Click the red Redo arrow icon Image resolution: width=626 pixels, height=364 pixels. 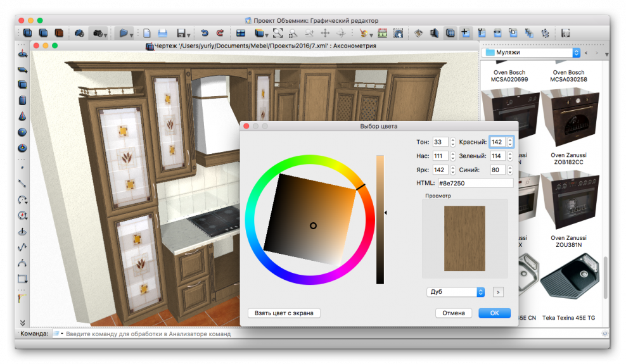click(220, 33)
